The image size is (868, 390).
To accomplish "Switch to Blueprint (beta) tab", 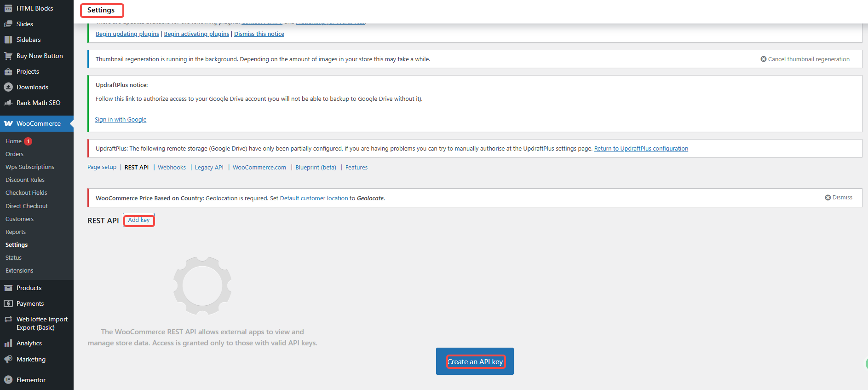I will point(316,168).
